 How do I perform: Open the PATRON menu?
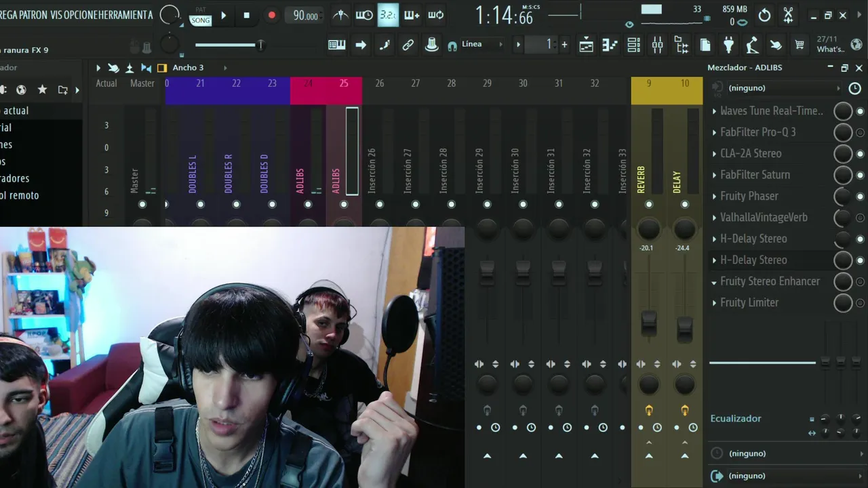coord(33,15)
